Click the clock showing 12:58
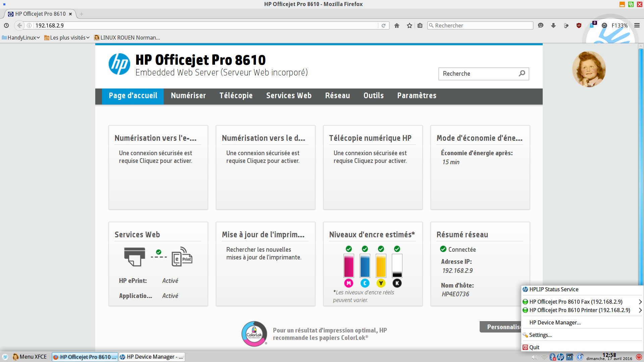Image resolution: width=644 pixels, height=362 pixels. click(x=609, y=355)
